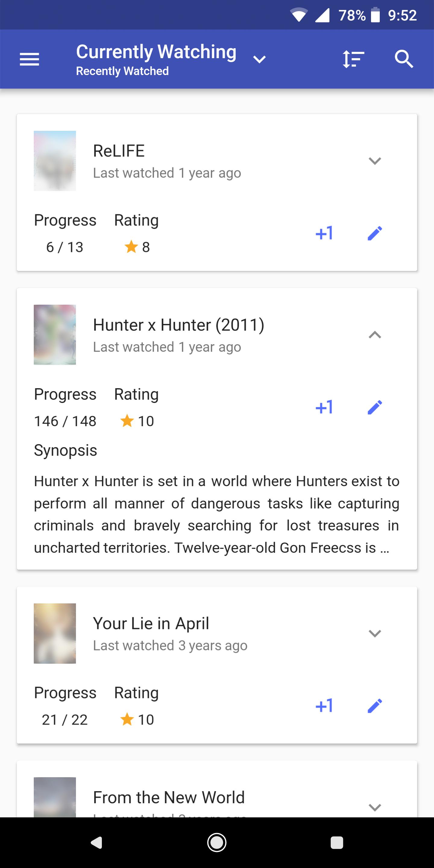Viewport: 434px width, 868px height.
Task: Tap the sort order icon
Action: 353,59
